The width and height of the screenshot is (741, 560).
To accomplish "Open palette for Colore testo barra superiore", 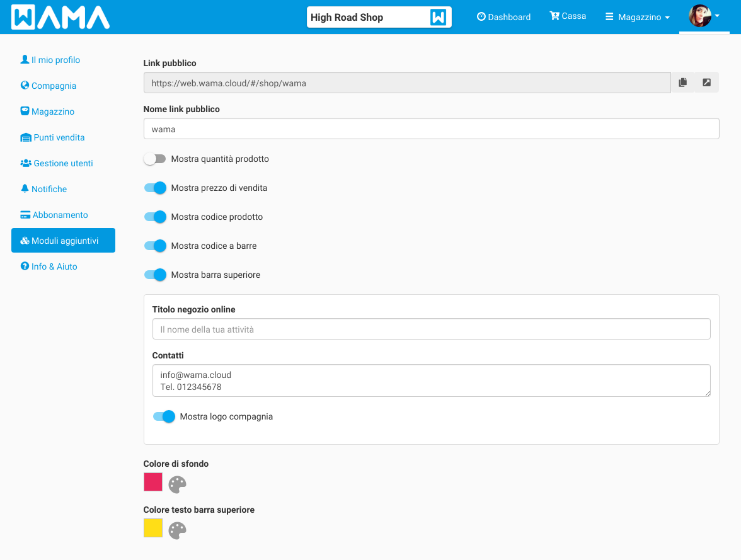I will 178,530.
